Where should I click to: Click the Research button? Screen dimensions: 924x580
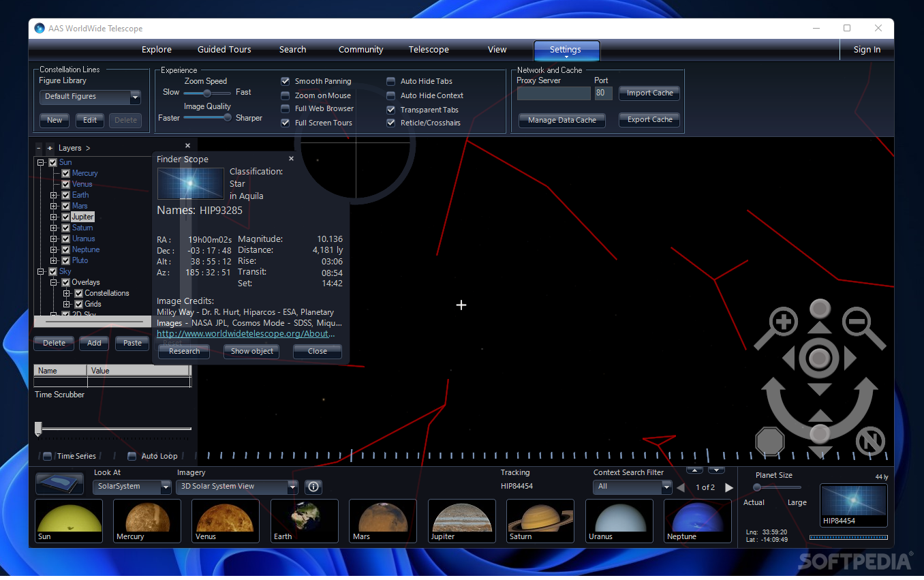(x=184, y=352)
